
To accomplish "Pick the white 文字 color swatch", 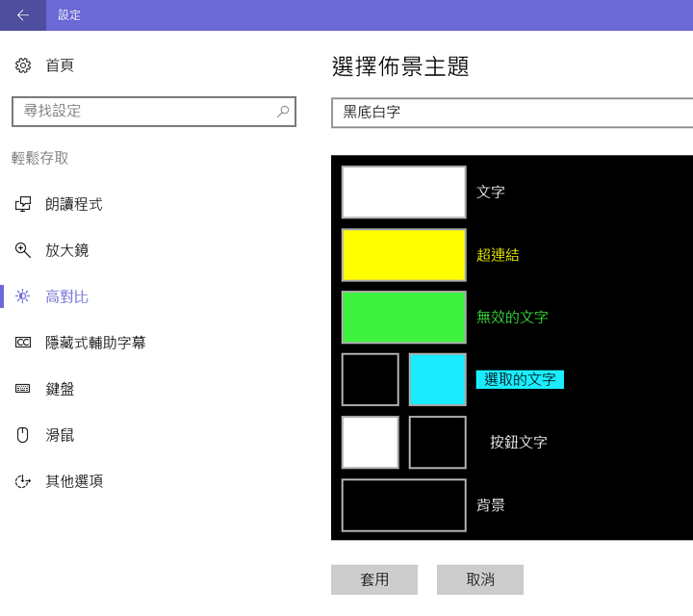I will click(404, 192).
